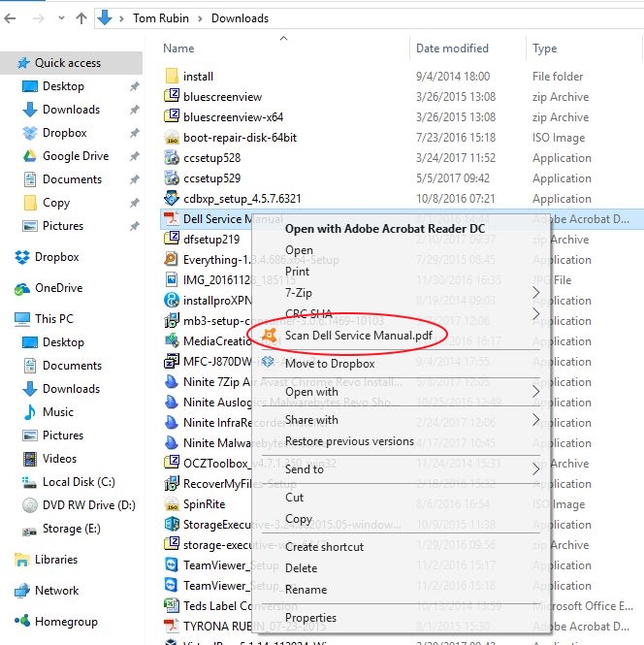644x645 pixels.
Task: Select the install folder
Action: (198, 76)
